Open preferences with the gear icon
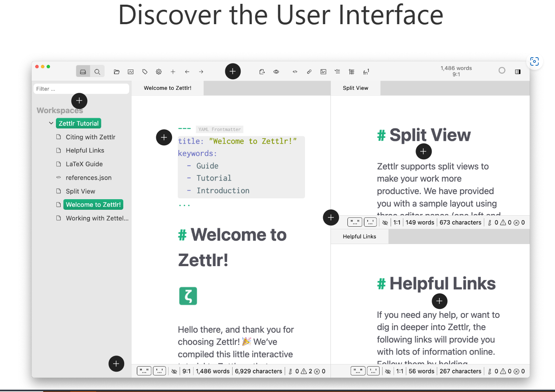Screen dimensions: 555x392 tap(159, 72)
